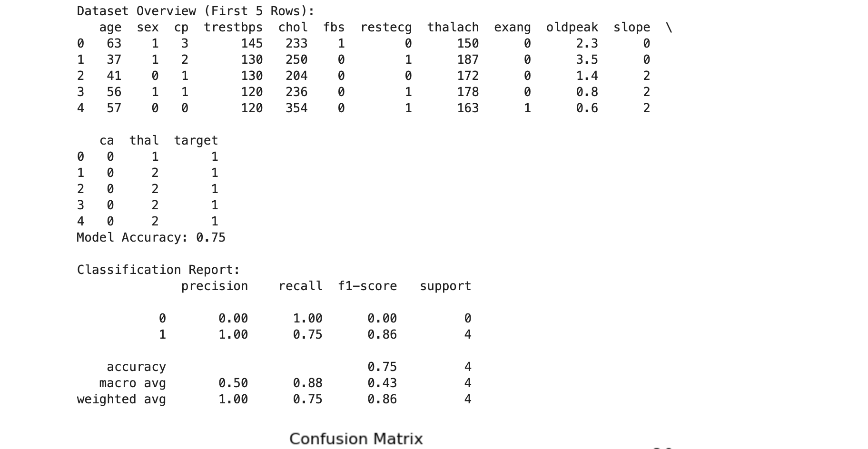The width and height of the screenshot is (868, 449).
Task: Click the thalach column header
Action: [x=453, y=28]
